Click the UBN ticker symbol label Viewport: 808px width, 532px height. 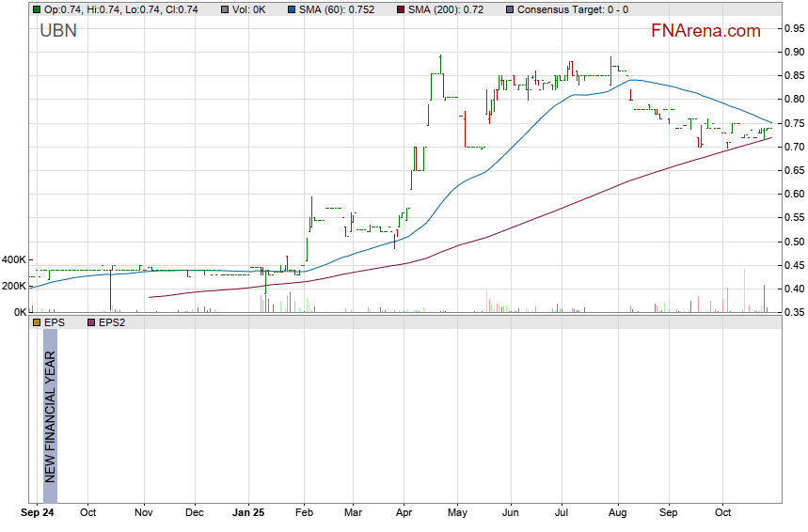point(58,31)
